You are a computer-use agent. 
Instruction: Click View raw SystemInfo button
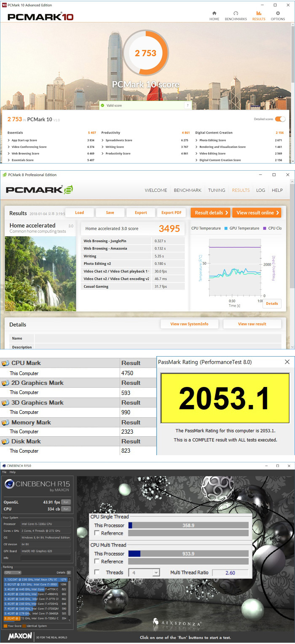189,324
